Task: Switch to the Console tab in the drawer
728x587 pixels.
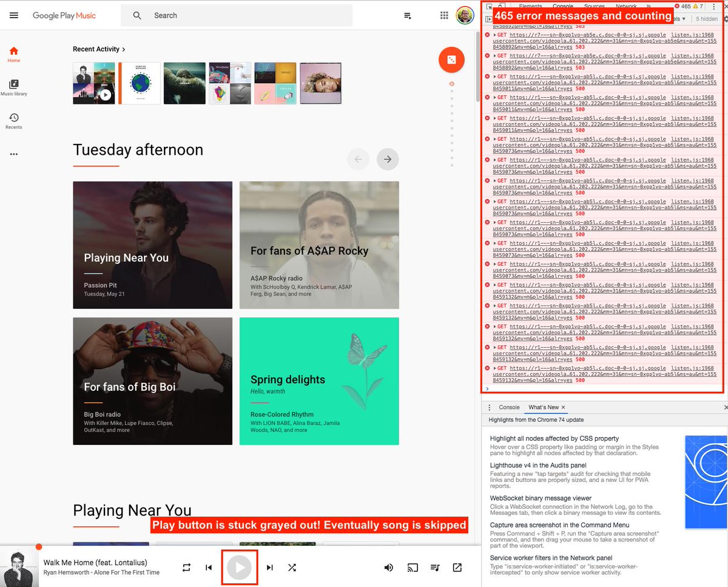Action: pyautogui.click(x=509, y=407)
